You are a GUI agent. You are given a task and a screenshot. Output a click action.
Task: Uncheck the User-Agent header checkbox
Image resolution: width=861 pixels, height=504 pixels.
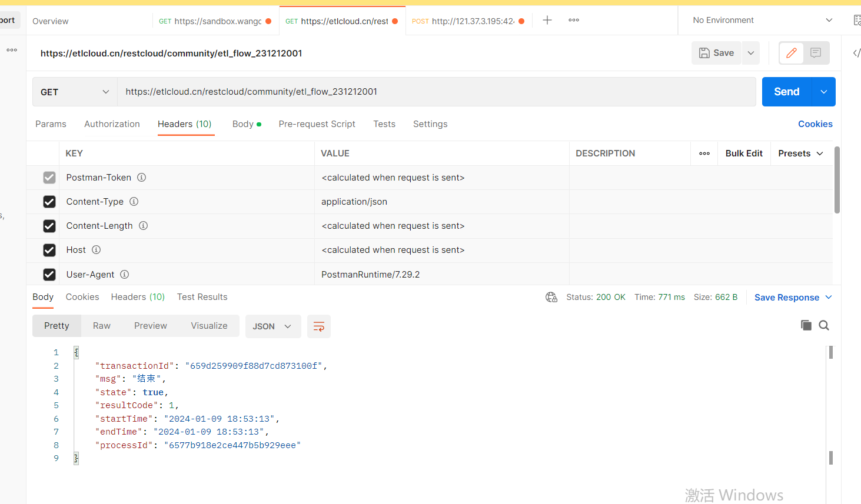click(x=49, y=275)
